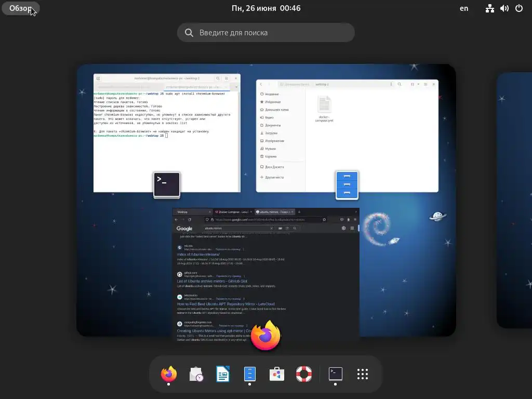Click Google logo in Firefox preview
Image resolution: width=532 pixels, height=399 pixels.
(184, 229)
